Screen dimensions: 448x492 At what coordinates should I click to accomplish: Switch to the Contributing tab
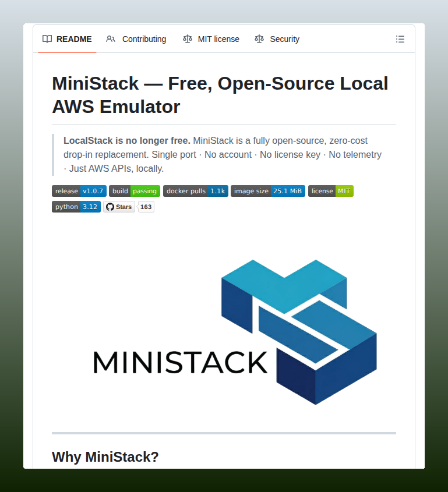pyautogui.click(x=136, y=39)
